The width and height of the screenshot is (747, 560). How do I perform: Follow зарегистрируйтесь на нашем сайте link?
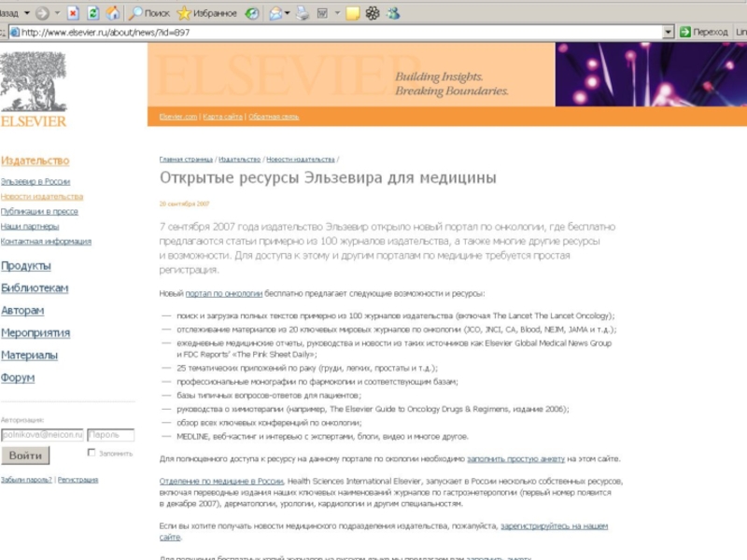click(x=554, y=526)
